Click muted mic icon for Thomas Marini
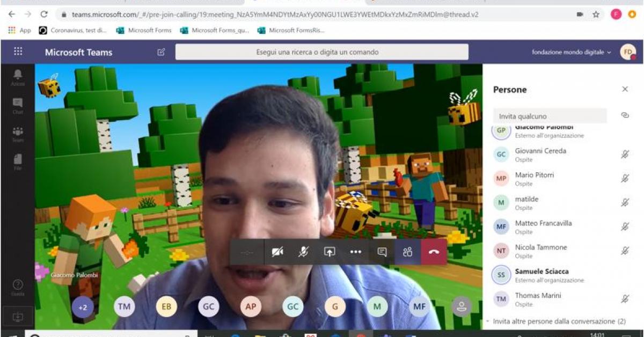Image resolution: width=644 pixels, height=337 pixels. [625, 299]
